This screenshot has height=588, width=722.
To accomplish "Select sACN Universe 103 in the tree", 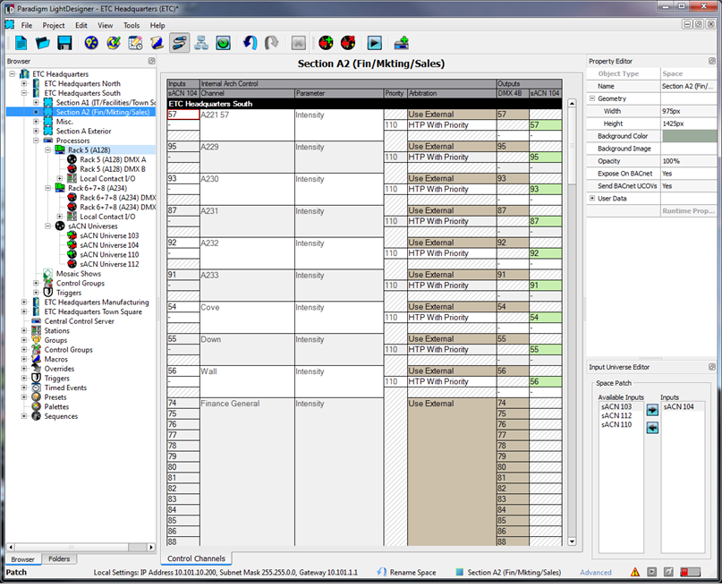I will click(109, 235).
